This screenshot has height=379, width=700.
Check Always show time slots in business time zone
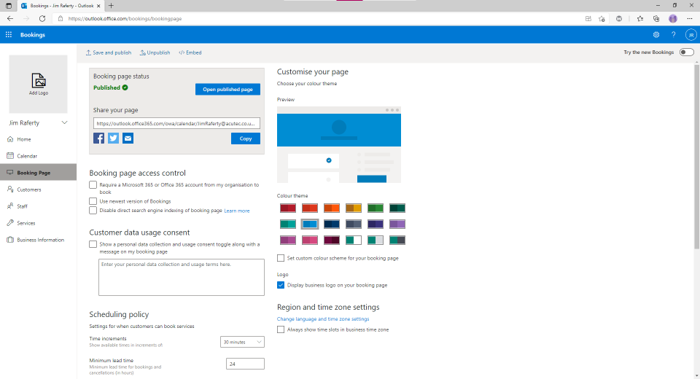[x=280, y=329]
